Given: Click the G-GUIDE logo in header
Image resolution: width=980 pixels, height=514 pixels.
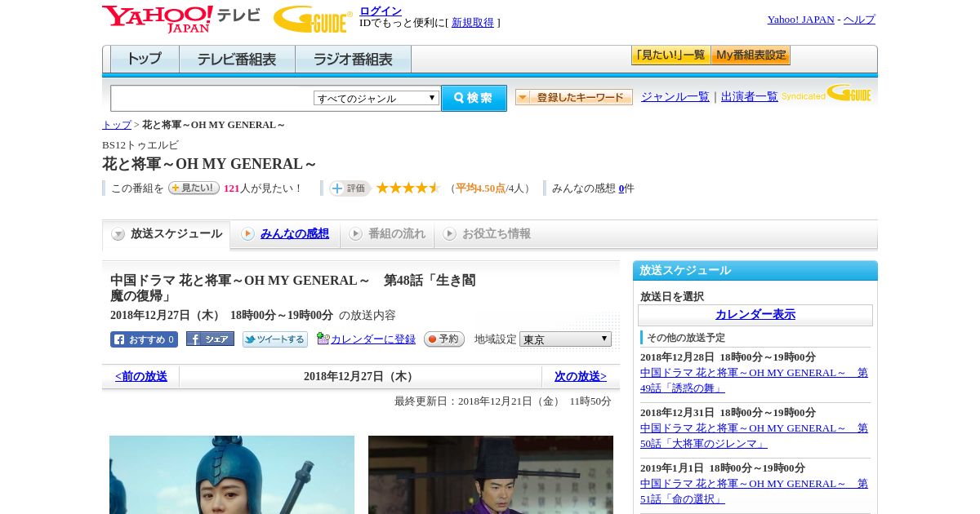Looking at the screenshot, I should click(x=313, y=19).
